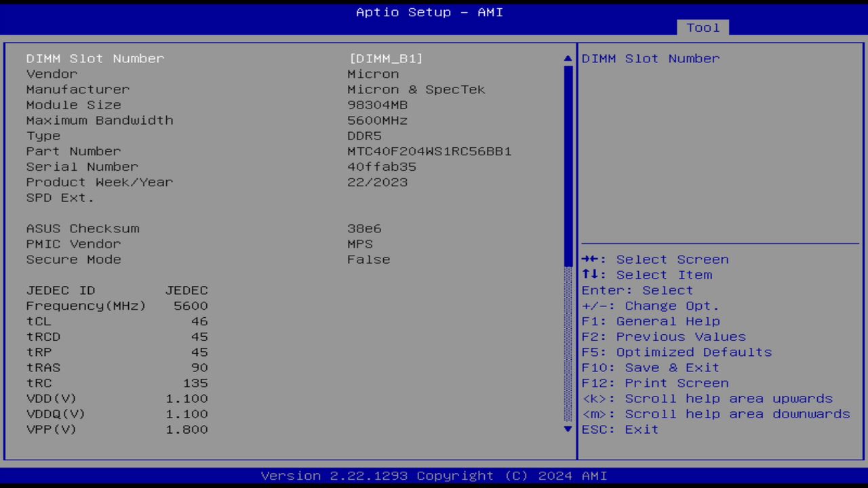Click the tRAS value 90
Screen dimensions: 868x488
[199, 368]
